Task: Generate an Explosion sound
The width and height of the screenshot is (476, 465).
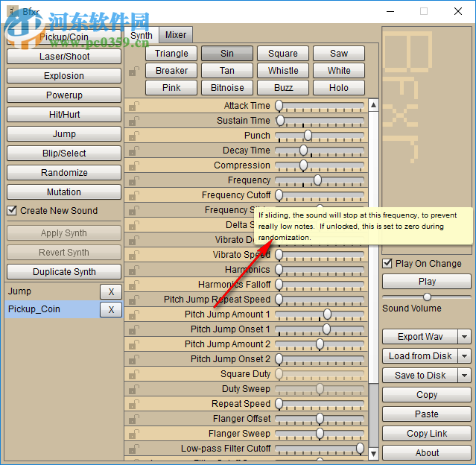Action: tap(64, 76)
